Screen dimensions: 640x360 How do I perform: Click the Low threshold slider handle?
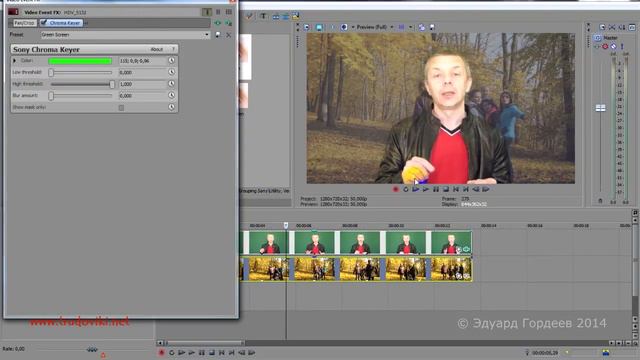pyautogui.click(x=51, y=73)
